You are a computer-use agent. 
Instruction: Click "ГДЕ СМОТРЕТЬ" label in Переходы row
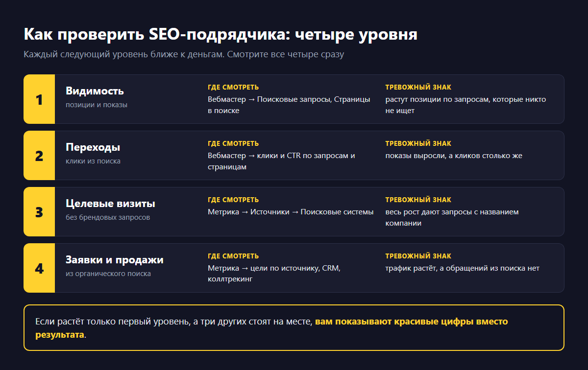[x=233, y=143]
